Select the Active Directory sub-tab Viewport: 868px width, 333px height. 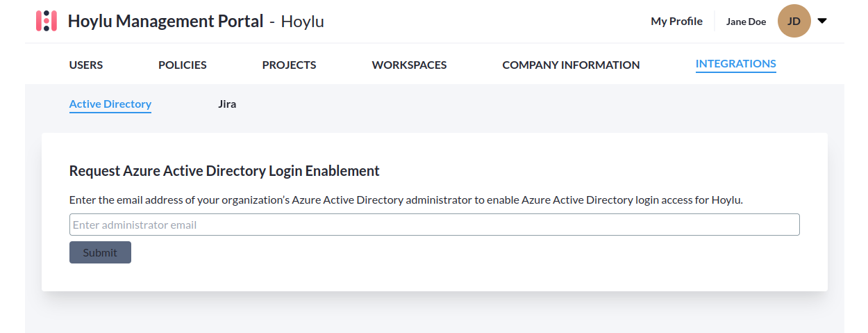110,104
